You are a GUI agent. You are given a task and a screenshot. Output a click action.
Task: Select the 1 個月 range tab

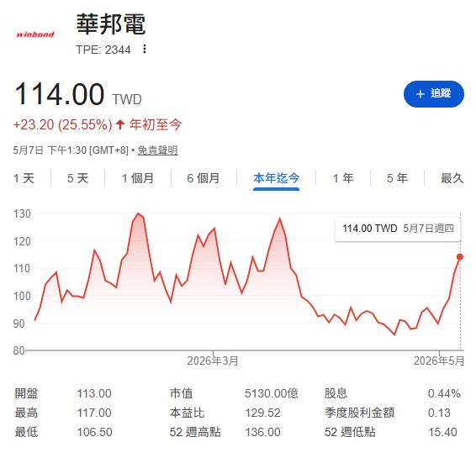[138, 178]
